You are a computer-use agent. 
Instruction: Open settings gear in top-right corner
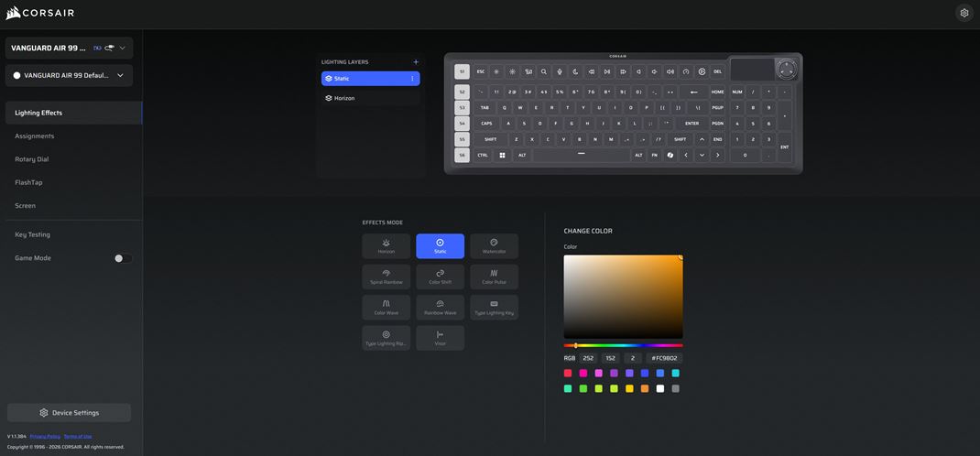click(x=964, y=13)
